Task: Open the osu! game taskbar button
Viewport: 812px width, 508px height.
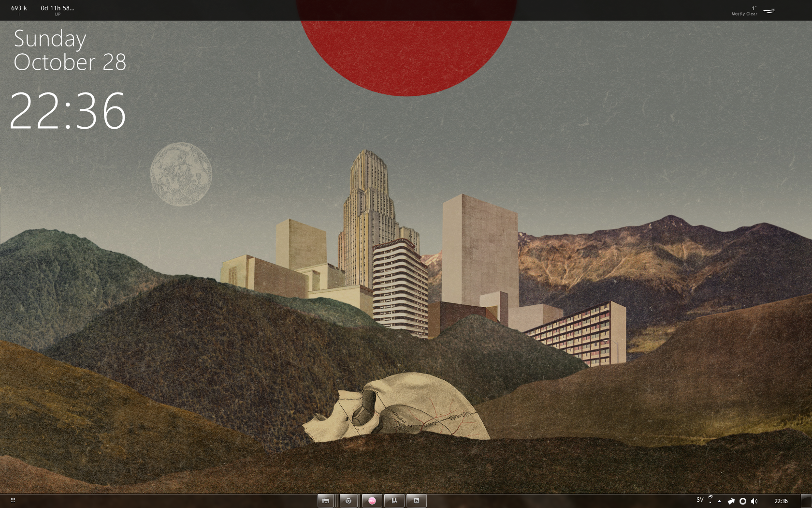Action: 372,501
